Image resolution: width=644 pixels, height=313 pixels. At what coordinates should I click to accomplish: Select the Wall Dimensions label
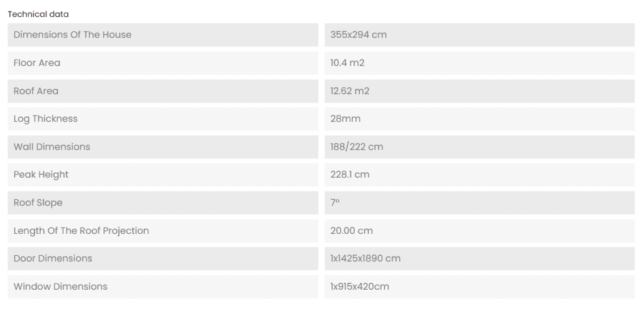point(52,146)
